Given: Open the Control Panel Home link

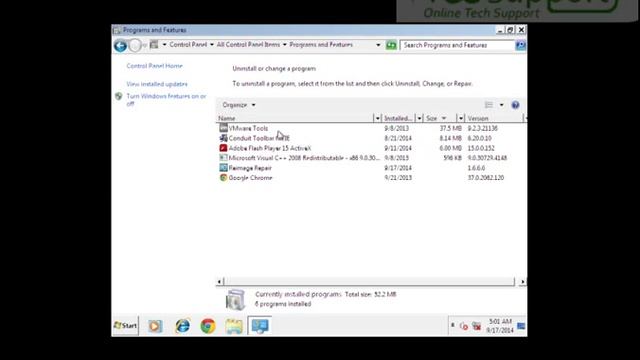Looking at the screenshot, I should click(x=154, y=66).
